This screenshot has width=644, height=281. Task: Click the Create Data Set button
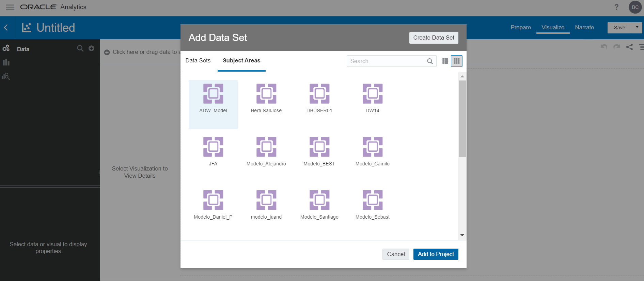click(434, 38)
